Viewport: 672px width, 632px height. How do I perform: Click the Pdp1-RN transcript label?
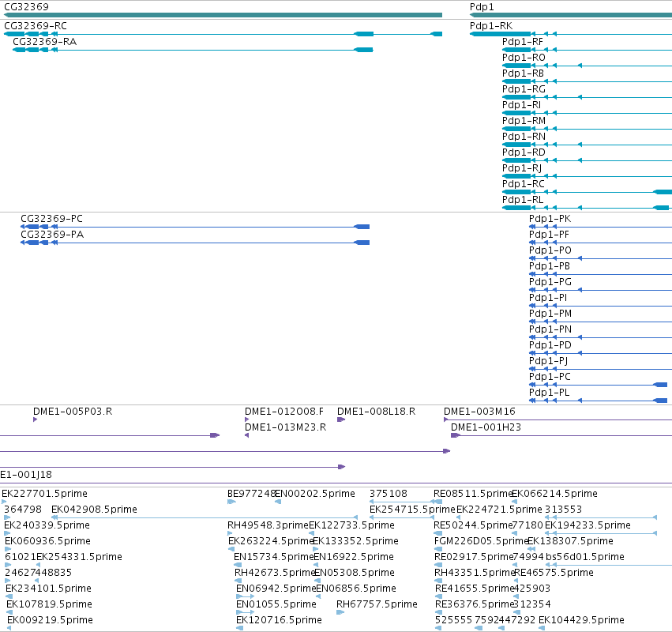pyautogui.click(x=524, y=137)
